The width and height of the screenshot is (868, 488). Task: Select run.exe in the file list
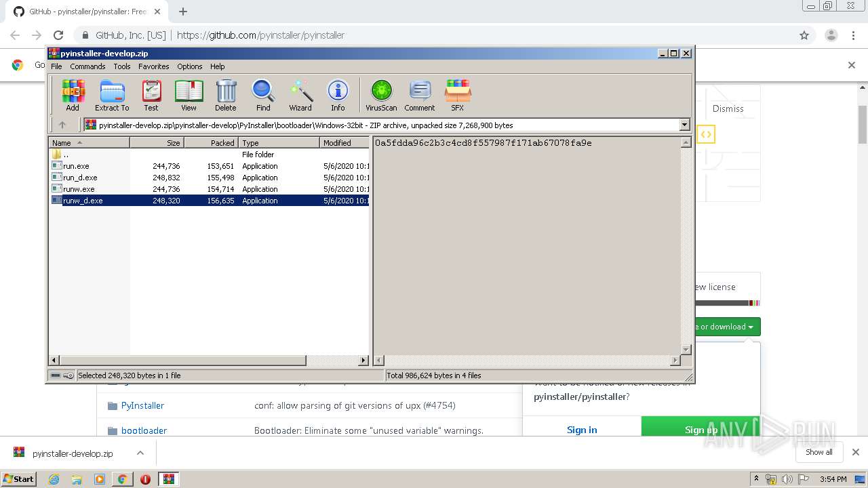click(210, 166)
